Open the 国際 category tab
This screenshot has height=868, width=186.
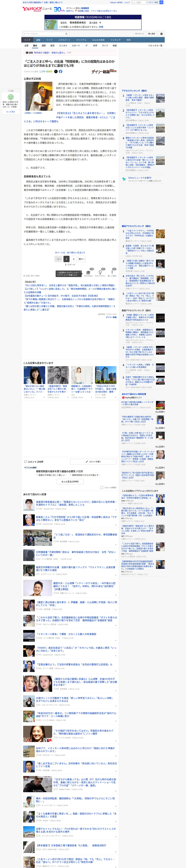pos(44,45)
